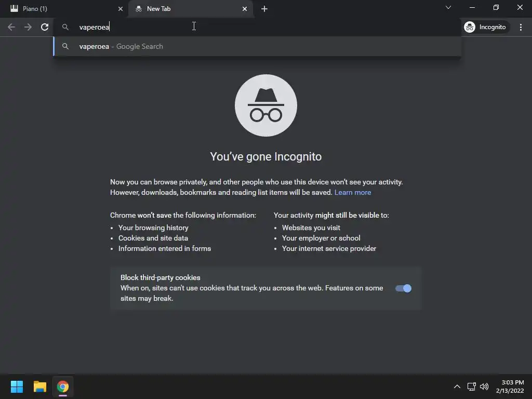Click the volume speaker icon in the tray
Screen dimensions: 532x399
[x=484, y=387]
